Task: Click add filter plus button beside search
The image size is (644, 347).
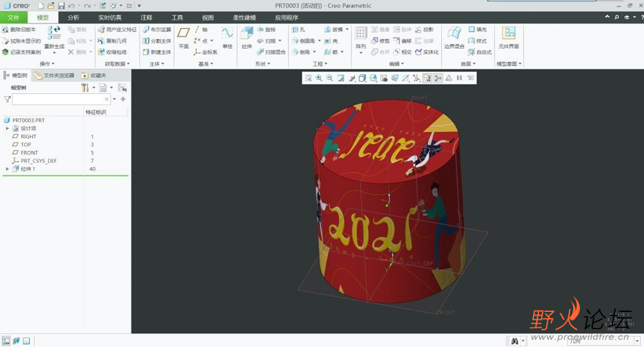Action: click(x=123, y=99)
